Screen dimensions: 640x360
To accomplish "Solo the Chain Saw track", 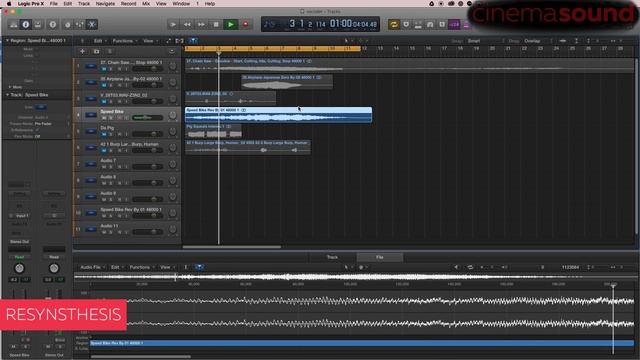I will pos(111,69).
